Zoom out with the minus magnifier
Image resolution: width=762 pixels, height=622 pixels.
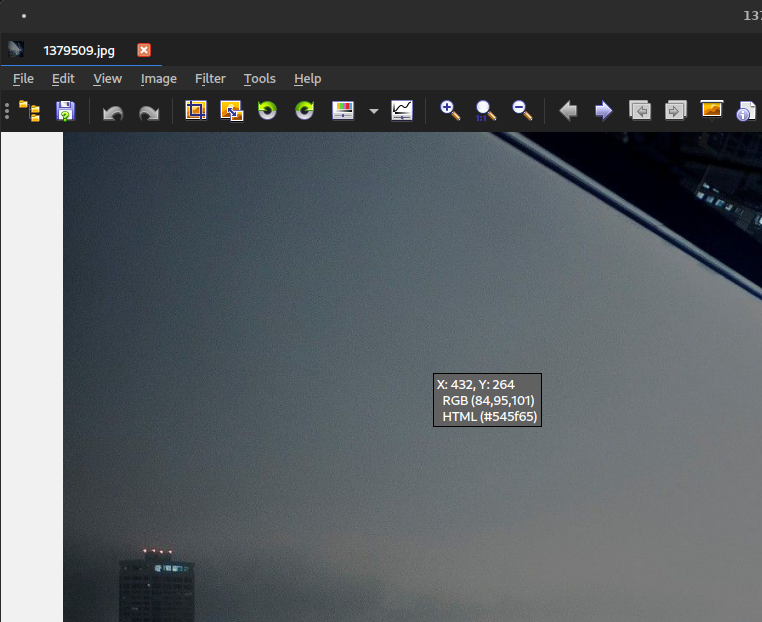(x=522, y=111)
